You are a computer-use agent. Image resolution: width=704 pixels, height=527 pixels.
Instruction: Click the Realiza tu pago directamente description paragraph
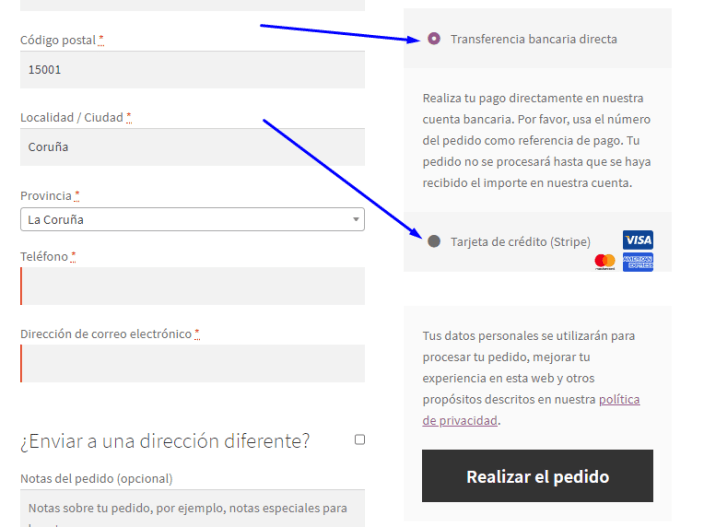[537, 141]
